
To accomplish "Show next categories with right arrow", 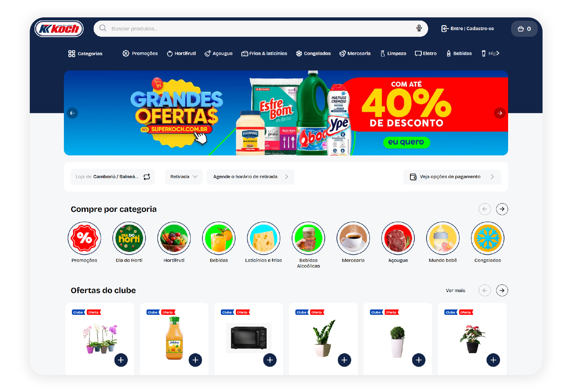I will coord(502,209).
